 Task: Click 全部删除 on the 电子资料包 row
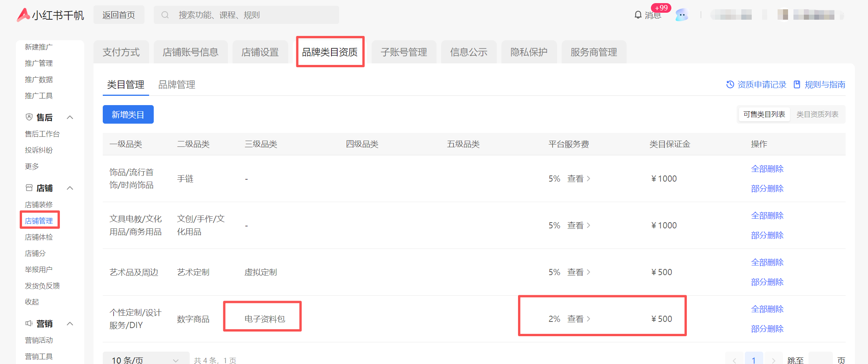click(x=767, y=309)
